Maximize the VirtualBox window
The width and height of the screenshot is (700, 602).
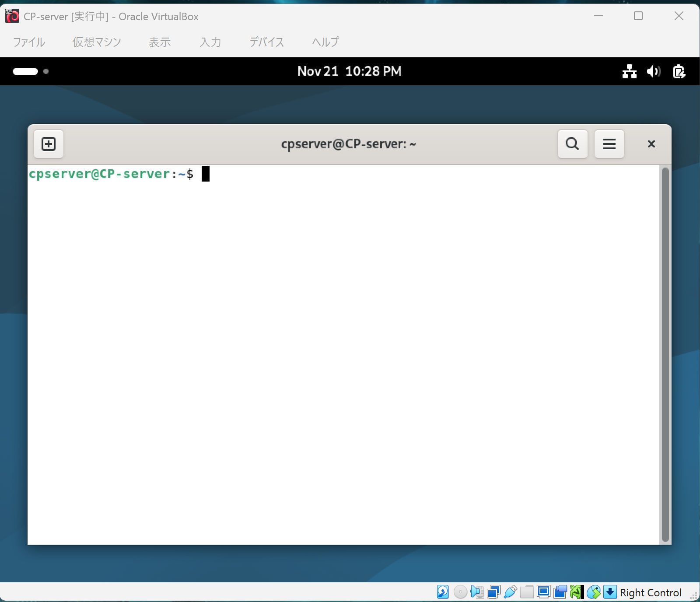point(638,16)
